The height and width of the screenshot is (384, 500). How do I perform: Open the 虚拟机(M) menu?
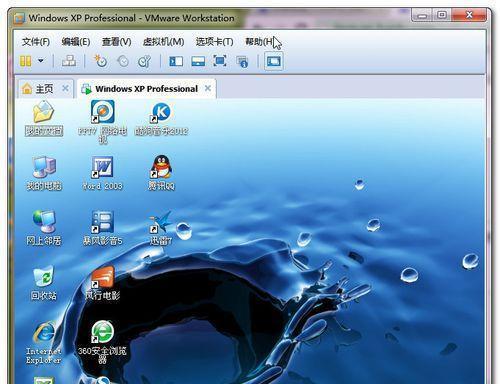click(163, 42)
